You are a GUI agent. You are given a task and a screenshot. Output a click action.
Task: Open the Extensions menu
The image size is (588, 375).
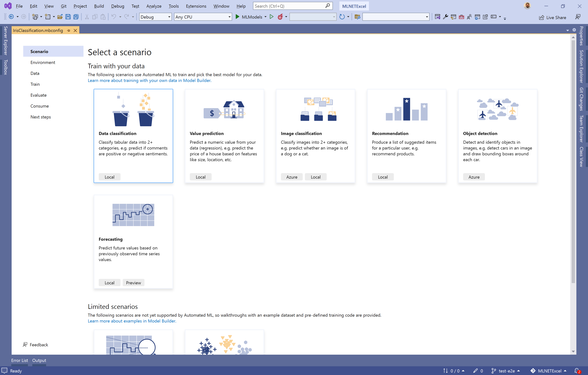[x=196, y=6]
